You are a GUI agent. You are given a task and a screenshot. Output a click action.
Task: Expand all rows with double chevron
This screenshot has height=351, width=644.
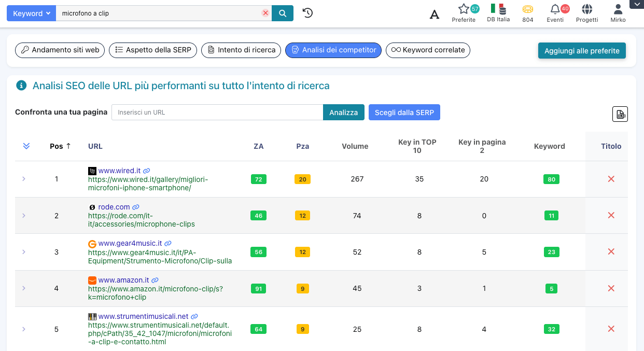tap(26, 146)
